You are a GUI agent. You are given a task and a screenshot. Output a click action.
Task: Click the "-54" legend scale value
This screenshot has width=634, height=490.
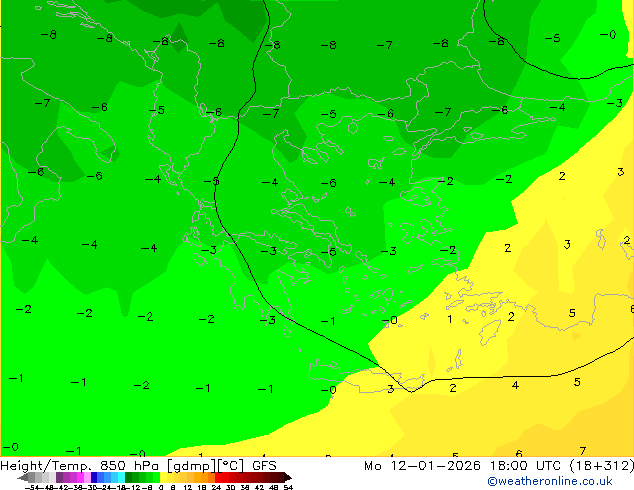(x=32, y=487)
